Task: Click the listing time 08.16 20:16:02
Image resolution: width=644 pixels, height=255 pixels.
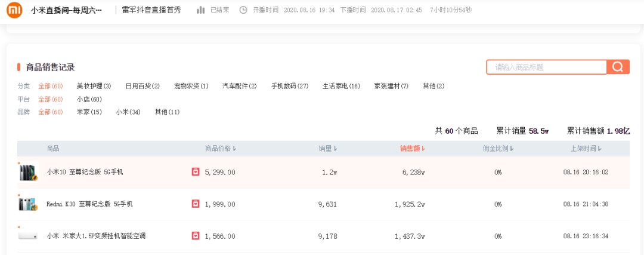Action: click(586, 172)
